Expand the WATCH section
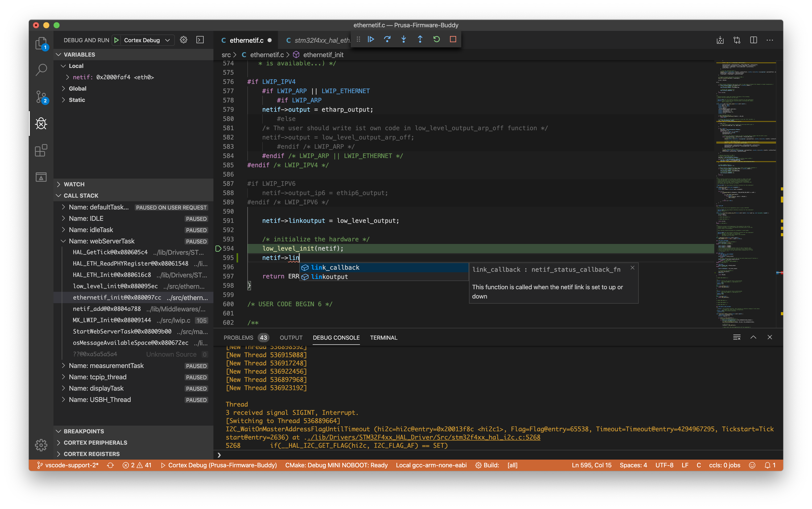The image size is (812, 509). coord(133,184)
